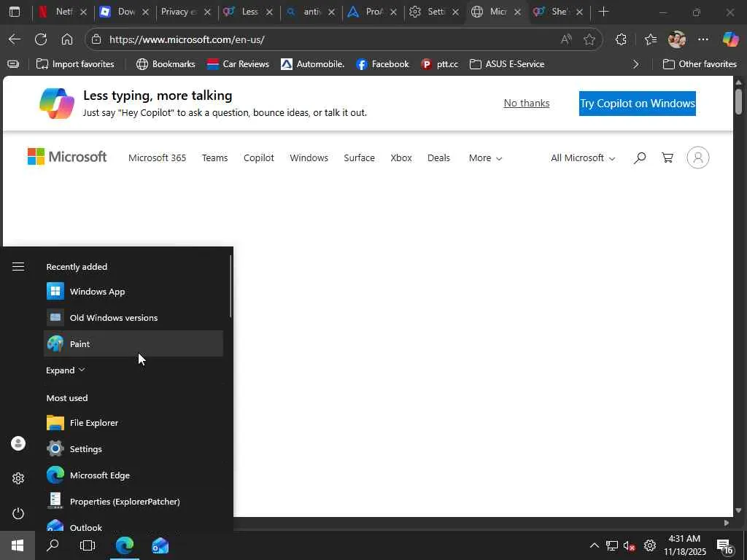Open the Car Reviews favorite
The width and height of the screenshot is (747, 560).
[x=238, y=64]
